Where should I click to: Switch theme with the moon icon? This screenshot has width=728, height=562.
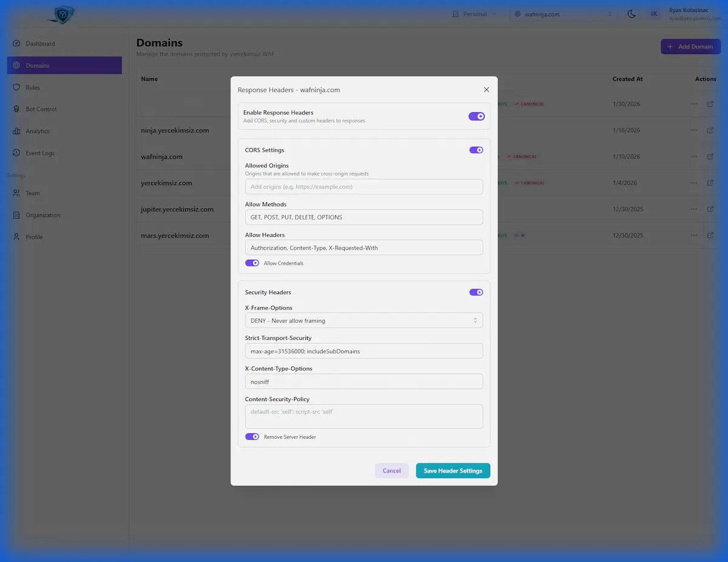(632, 14)
